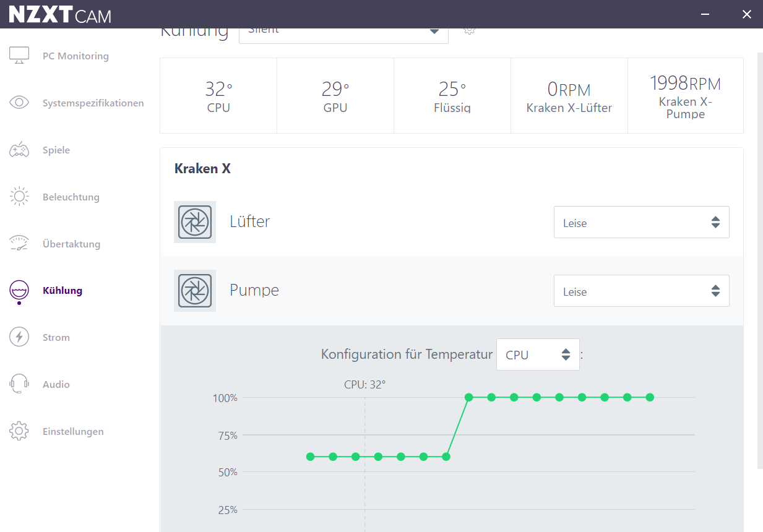Click the vertical scrollbar on the right
The image size is (763, 532).
760,260
